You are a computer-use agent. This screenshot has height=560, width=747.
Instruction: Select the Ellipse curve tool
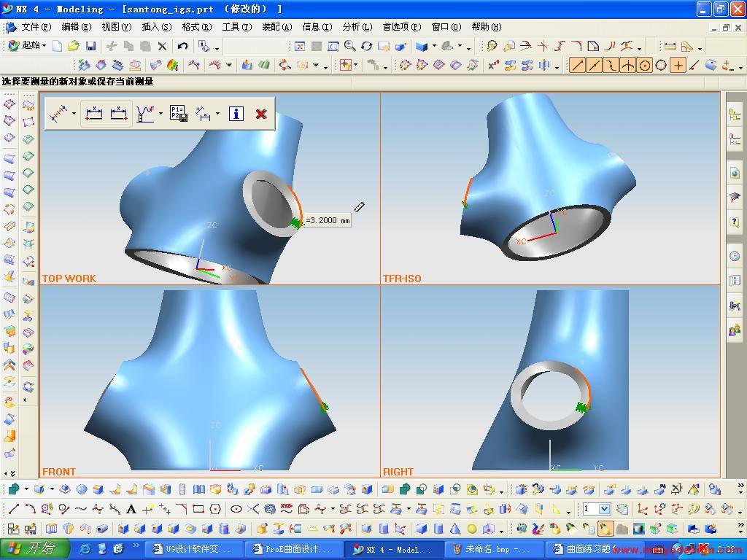click(236, 509)
